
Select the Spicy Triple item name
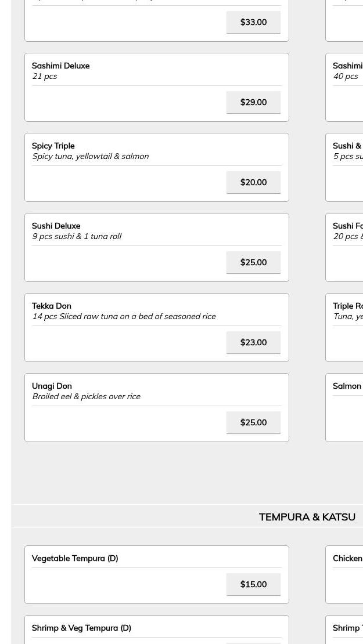[x=53, y=146]
